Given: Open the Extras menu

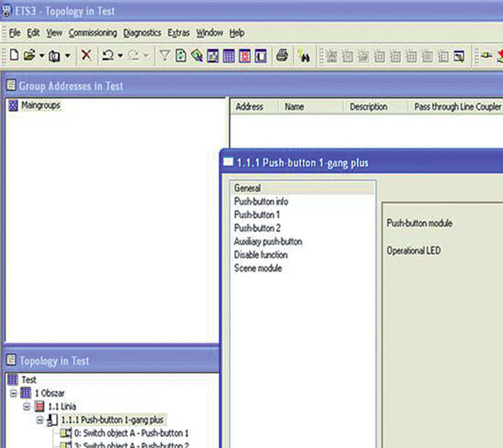Looking at the screenshot, I should 178,33.
